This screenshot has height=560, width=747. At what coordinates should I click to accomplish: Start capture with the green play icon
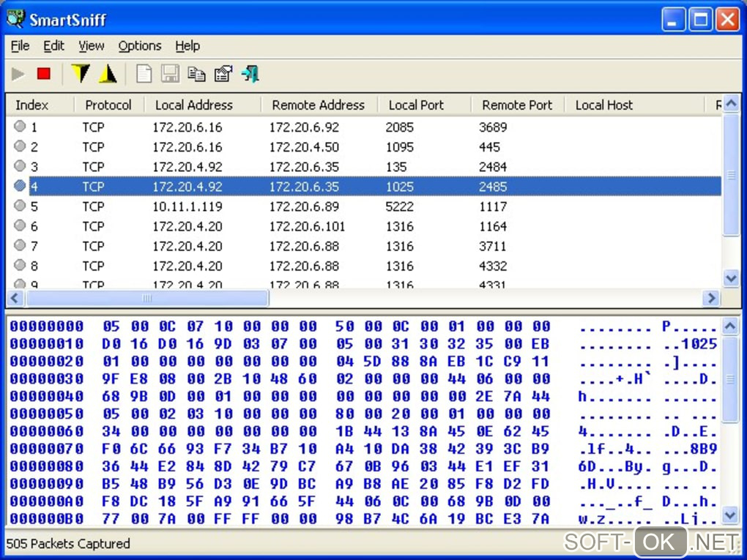[18, 74]
